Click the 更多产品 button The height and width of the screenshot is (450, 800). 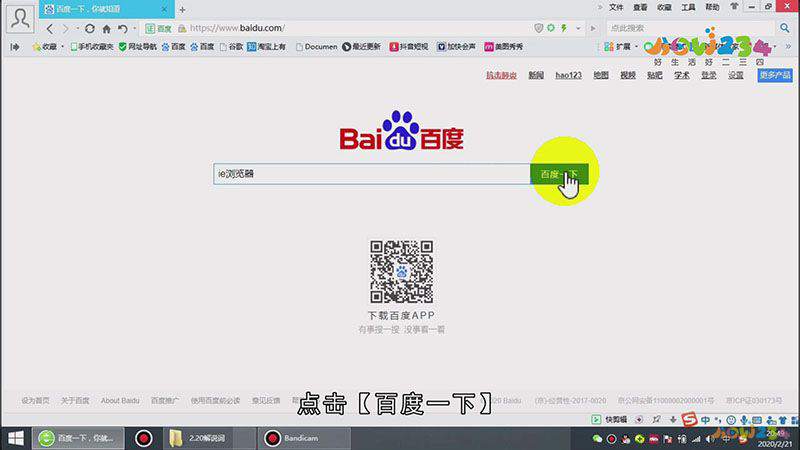point(774,75)
